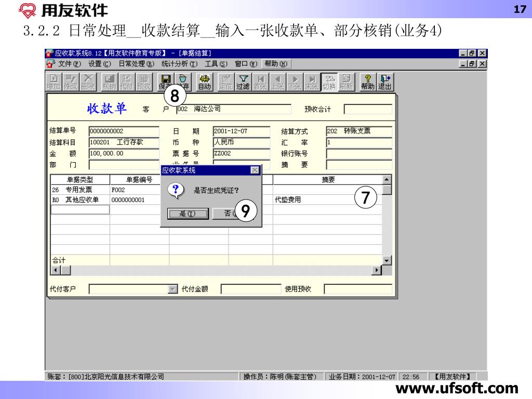Click the table's vertical scrollbar down arrow
532x399 pixels.
(387, 260)
